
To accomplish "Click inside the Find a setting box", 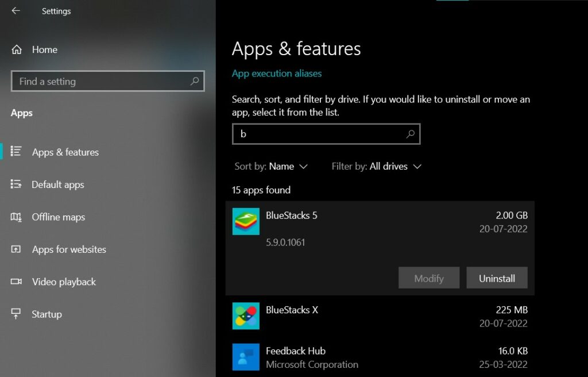I will pos(107,81).
